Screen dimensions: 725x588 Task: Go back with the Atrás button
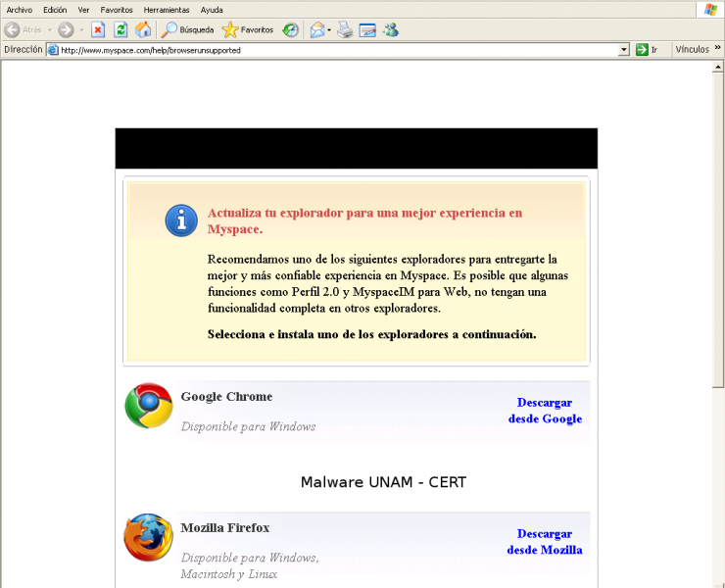pyautogui.click(x=23, y=30)
